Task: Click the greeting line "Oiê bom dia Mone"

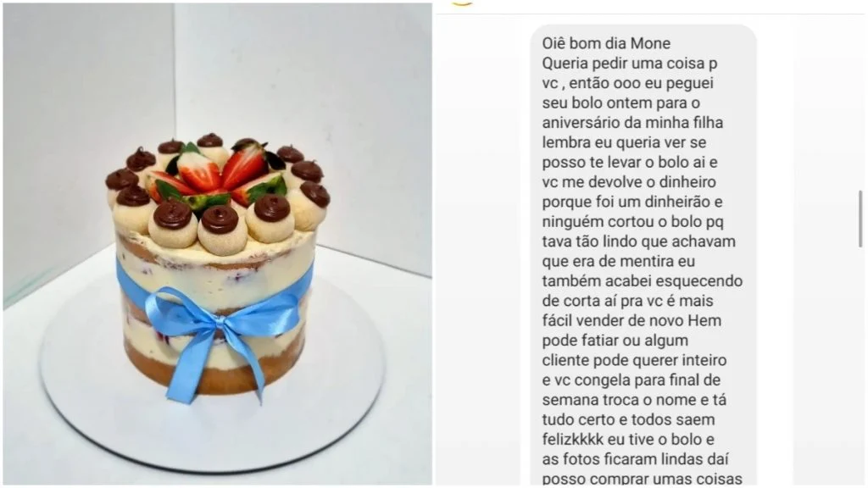Action: coord(606,43)
